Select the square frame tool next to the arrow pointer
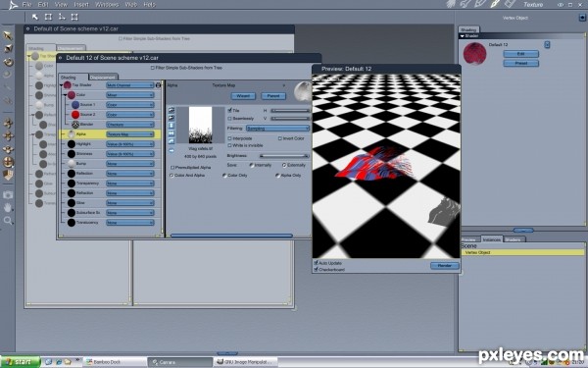Image resolution: width=588 pixels, height=368 pixels. click(x=48, y=17)
